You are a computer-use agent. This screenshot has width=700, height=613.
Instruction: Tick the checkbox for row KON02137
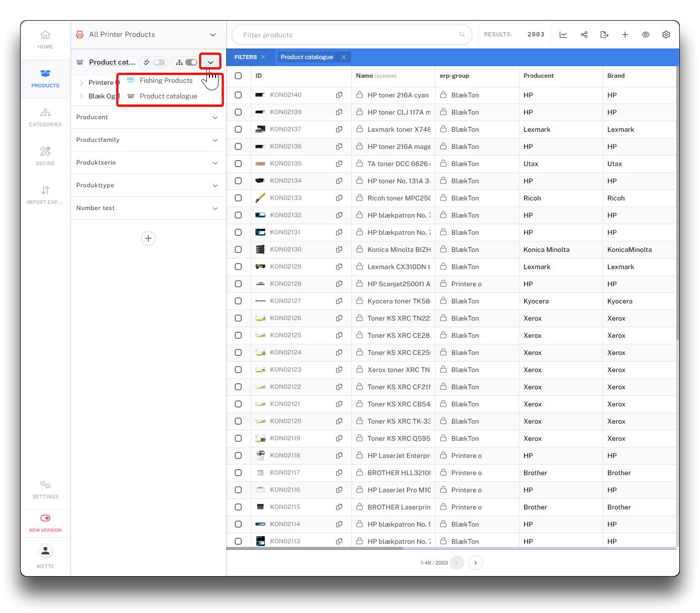[238, 129]
